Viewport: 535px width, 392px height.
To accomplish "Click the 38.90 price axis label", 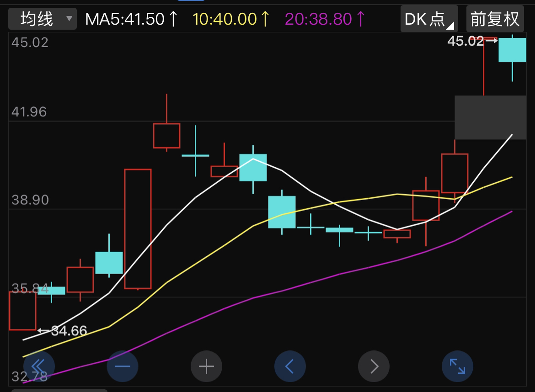I will [x=29, y=200].
